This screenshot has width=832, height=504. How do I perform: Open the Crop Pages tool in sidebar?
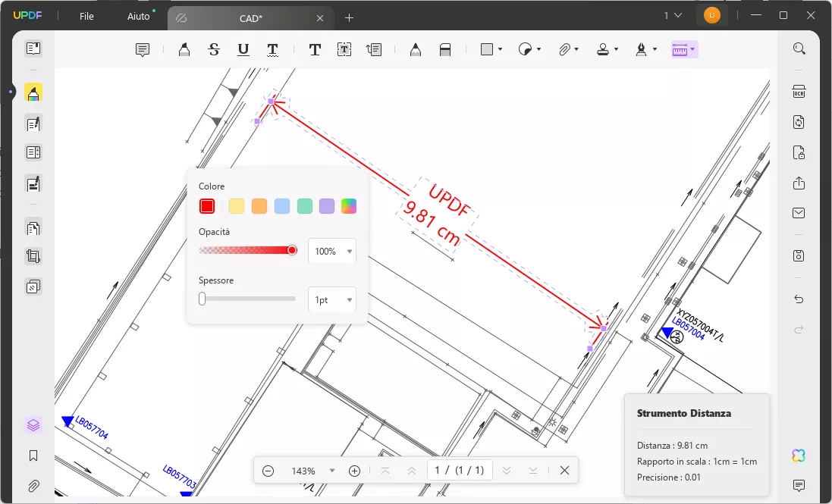pos(33,256)
